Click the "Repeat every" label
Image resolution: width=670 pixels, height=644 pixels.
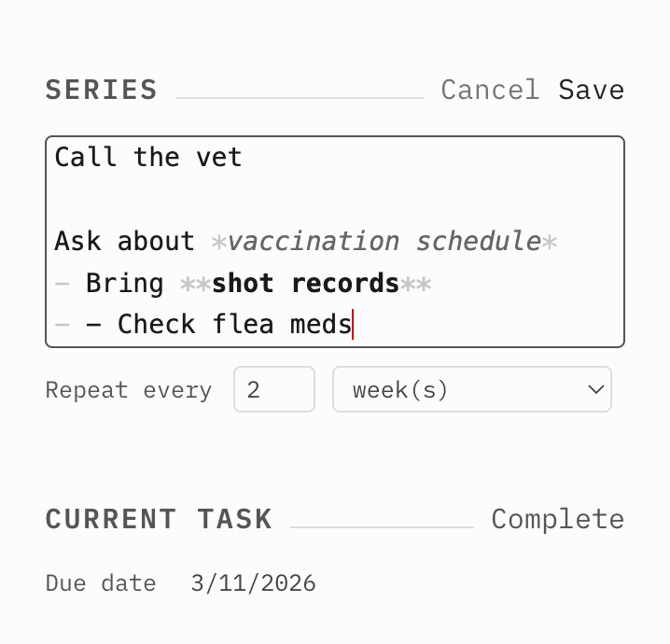pos(129,390)
